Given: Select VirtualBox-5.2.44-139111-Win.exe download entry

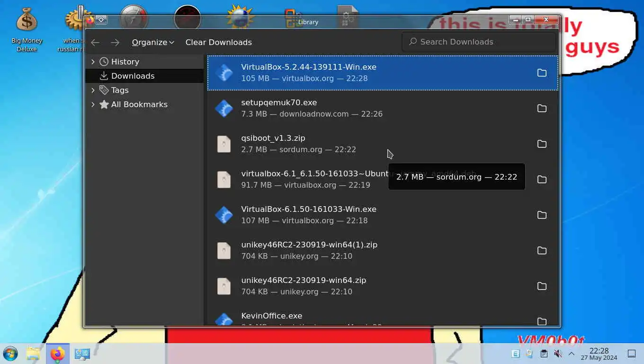Looking at the screenshot, I should click(383, 73).
